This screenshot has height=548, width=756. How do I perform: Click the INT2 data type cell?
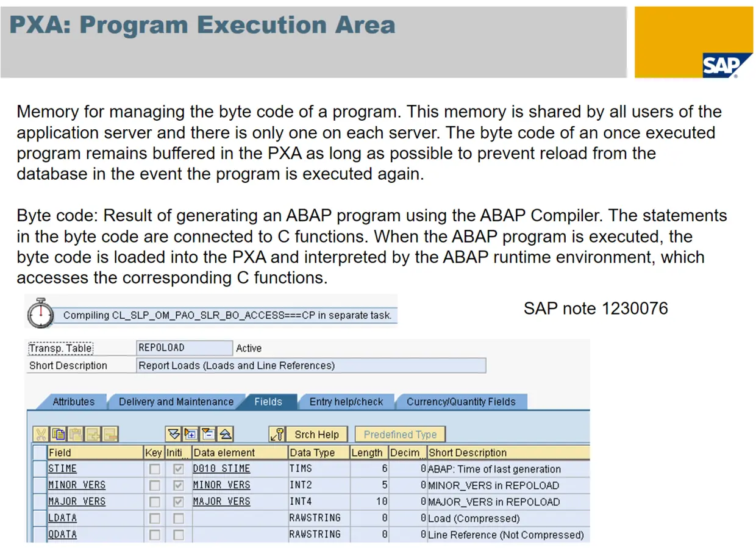319,485
